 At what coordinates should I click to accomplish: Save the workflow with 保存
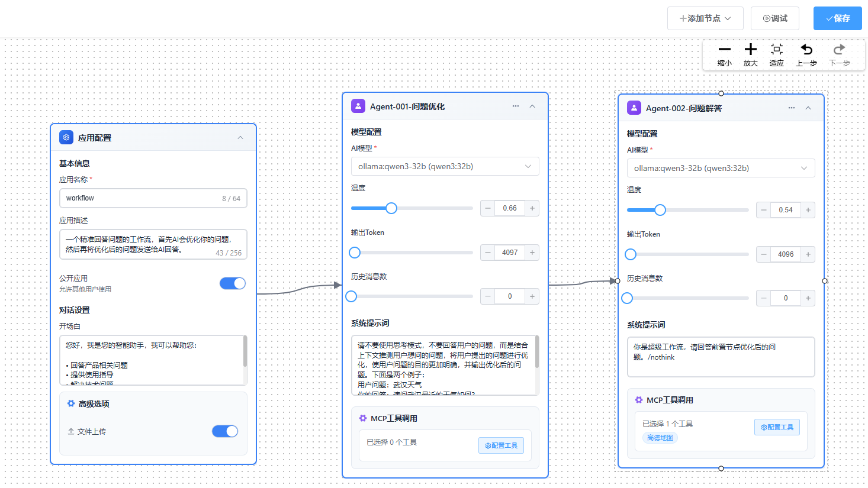837,18
